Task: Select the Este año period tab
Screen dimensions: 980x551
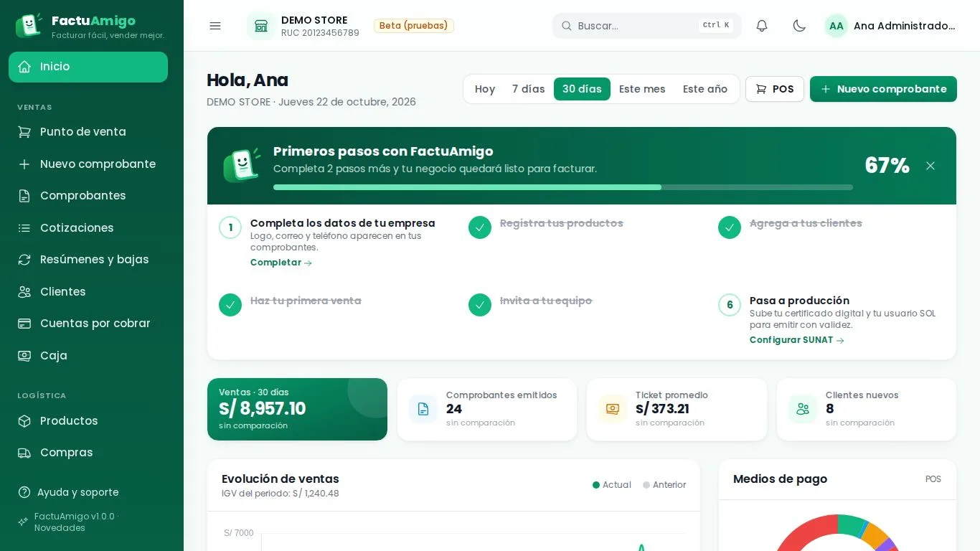Action: coord(705,89)
